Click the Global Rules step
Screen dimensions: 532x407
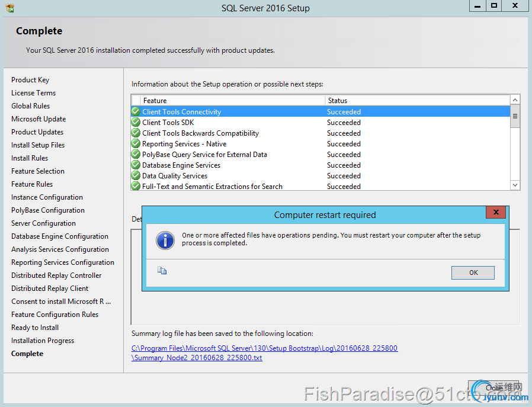click(x=31, y=106)
